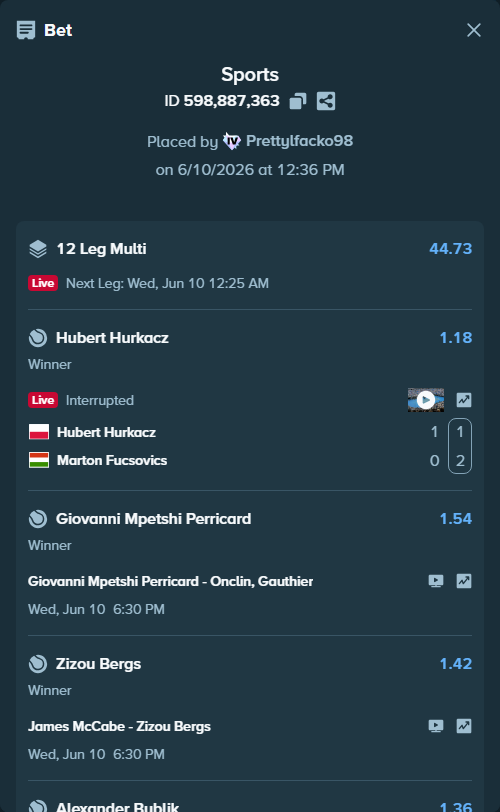The image size is (500, 812).
Task: Open live stream icon for Perricard match
Action: click(436, 581)
